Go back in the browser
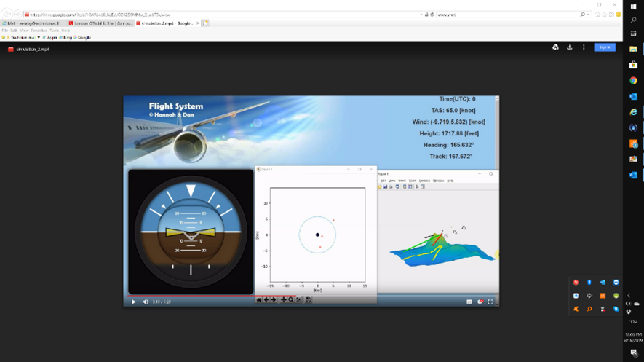This screenshot has width=644, height=362. (7, 15)
